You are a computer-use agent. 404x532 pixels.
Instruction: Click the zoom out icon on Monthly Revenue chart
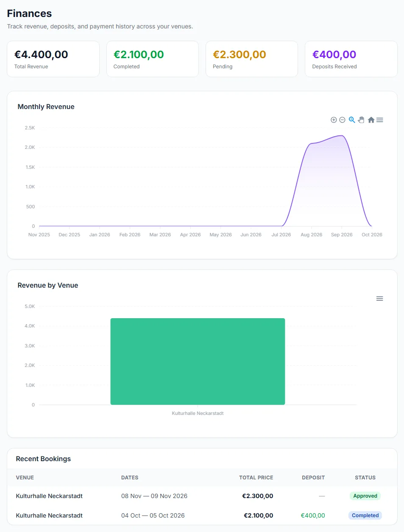[x=342, y=120]
